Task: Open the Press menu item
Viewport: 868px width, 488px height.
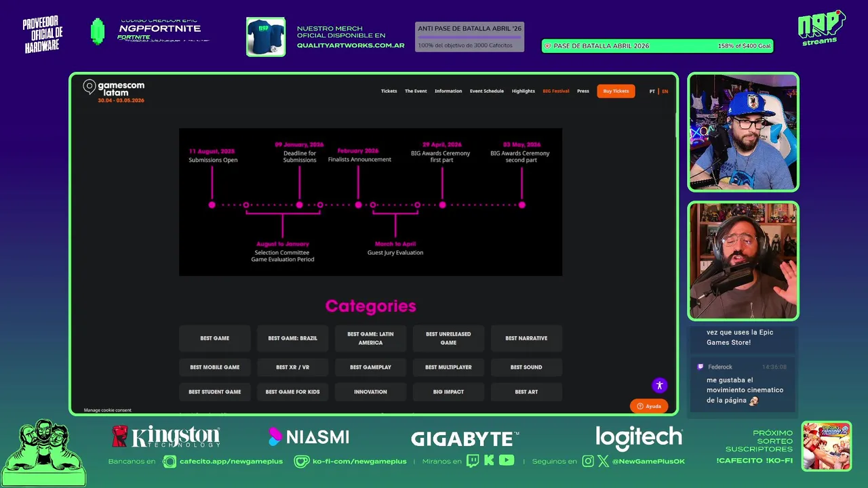Action: (x=583, y=91)
